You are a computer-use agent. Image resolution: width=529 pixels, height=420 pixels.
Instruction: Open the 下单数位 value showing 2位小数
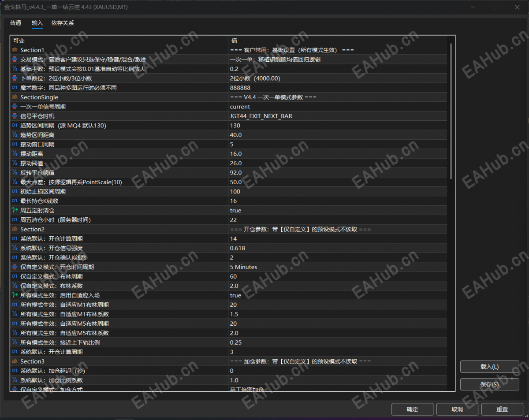click(x=337, y=78)
